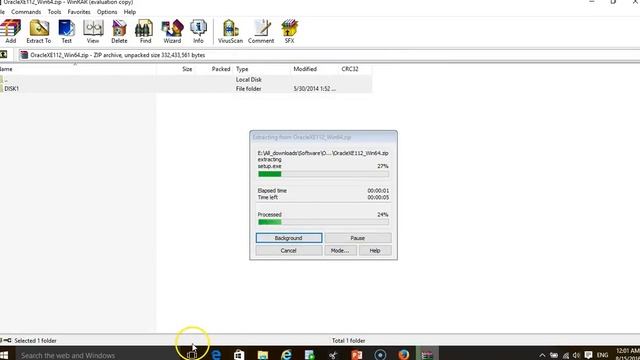Click the Delete toolbar icon

[119, 31]
